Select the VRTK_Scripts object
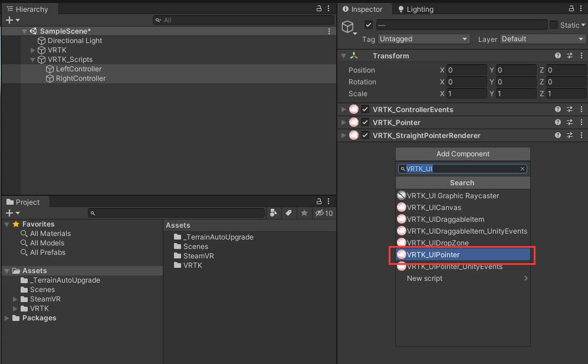The width and height of the screenshot is (588, 364). [x=70, y=60]
